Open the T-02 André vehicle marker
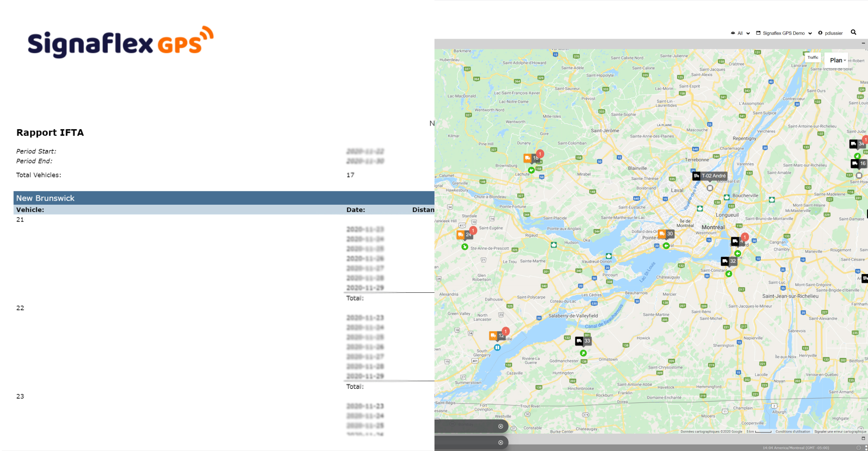Image resolution: width=868 pixels, height=451 pixels. (x=710, y=176)
